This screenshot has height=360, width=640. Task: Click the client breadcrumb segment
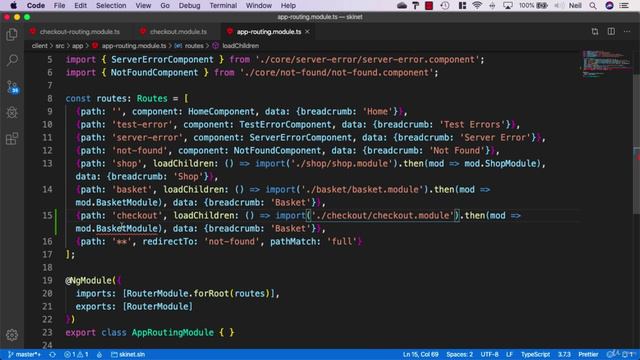pos(39,46)
